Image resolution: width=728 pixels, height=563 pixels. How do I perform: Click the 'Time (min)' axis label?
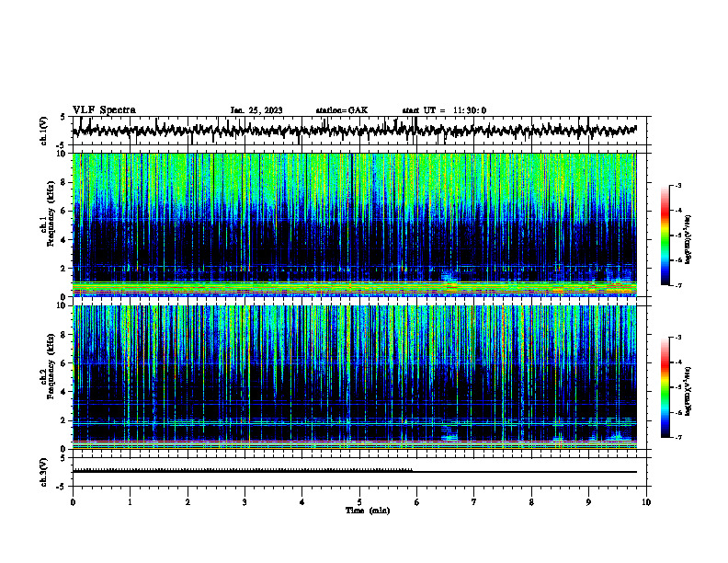pos(368,511)
